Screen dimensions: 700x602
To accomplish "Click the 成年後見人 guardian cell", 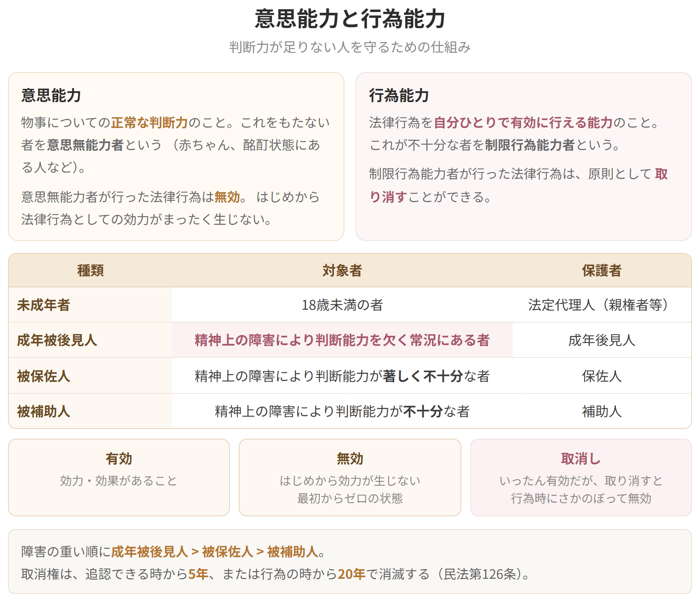I will 601,340.
